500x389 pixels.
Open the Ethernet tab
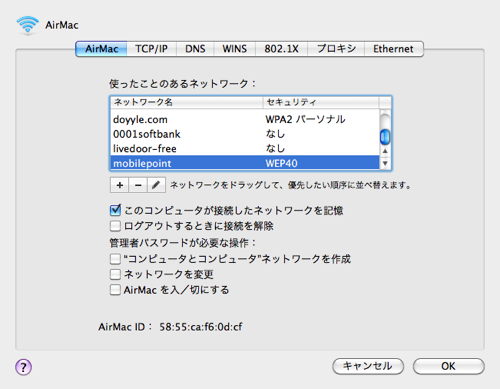tap(394, 49)
